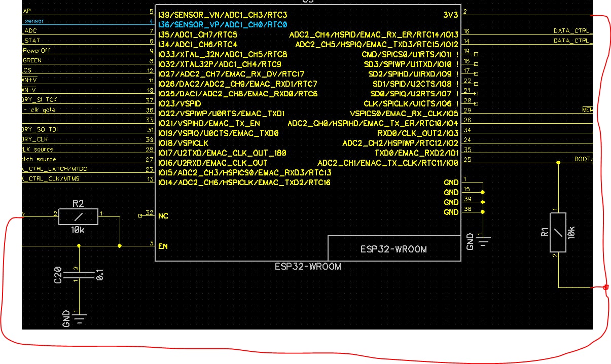
Task: Click the no-connect marker on pin 21
Action: (476, 93)
